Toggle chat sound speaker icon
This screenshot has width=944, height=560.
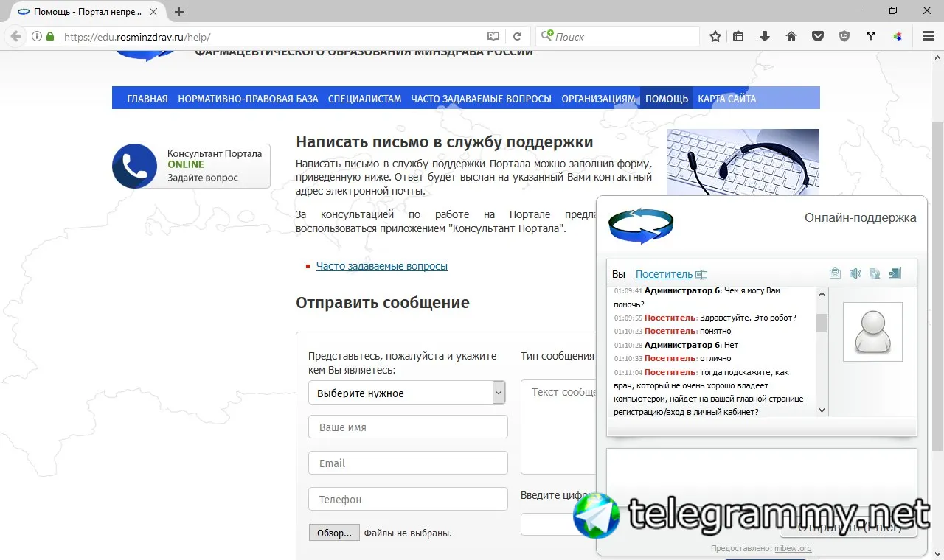(x=855, y=274)
